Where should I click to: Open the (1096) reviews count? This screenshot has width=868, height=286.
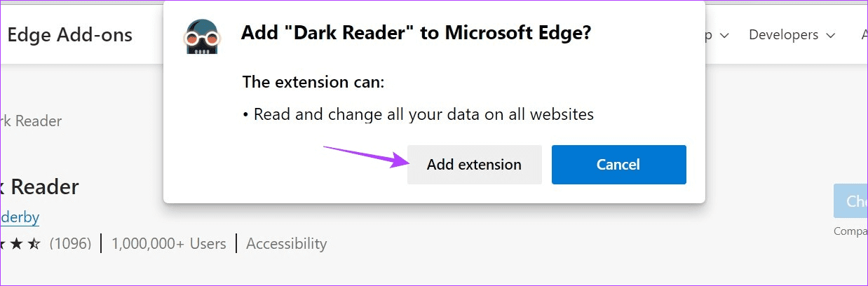pyautogui.click(x=71, y=244)
